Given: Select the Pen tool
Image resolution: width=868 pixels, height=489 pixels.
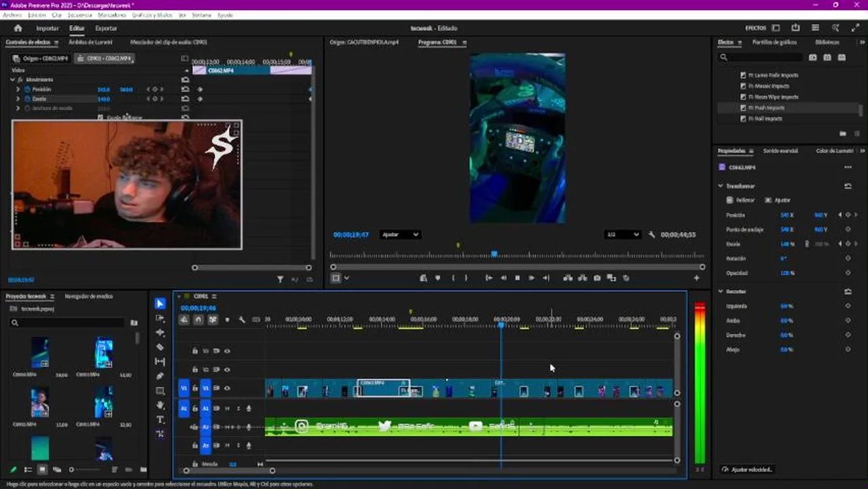Looking at the screenshot, I should [x=160, y=376].
